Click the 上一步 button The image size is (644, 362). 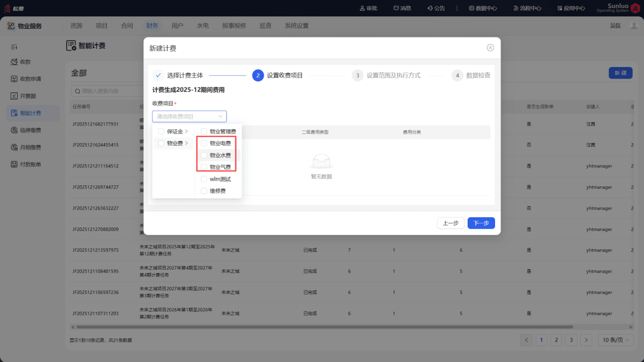pyautogui.click(x=451, y=223)
